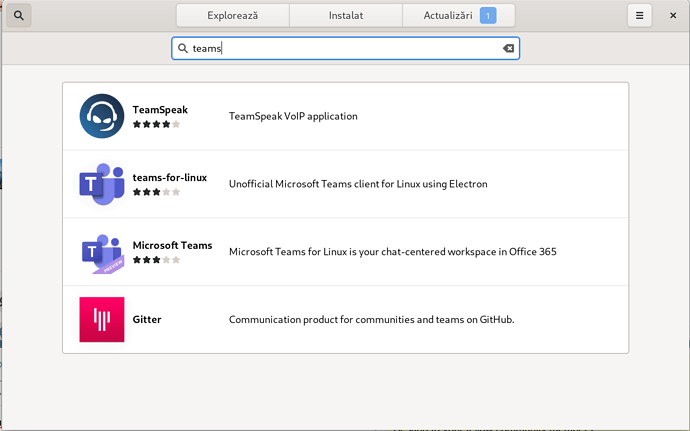Switch to the Explorează tab
Image resolution: width=690 pixels, height=431 pixels.
[233, 15]
